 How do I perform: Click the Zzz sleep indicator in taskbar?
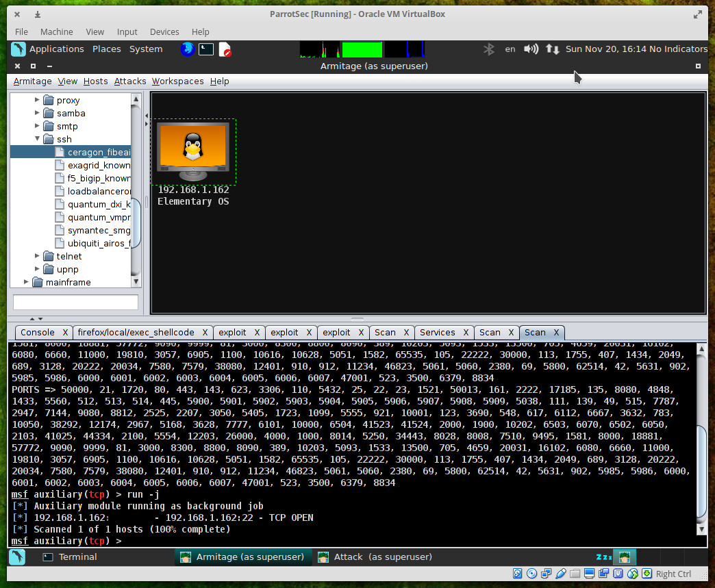(604, 557)
